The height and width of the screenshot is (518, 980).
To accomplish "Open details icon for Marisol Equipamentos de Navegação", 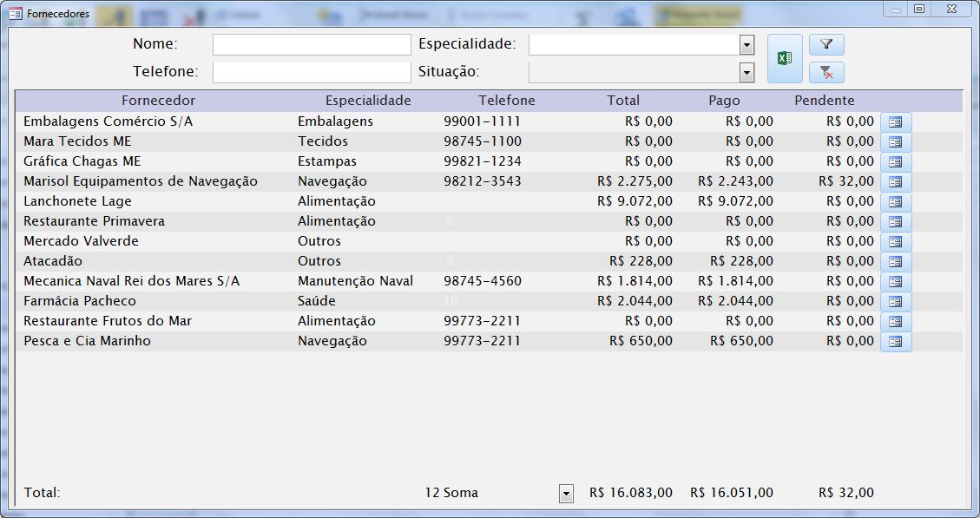I will [x=896, y=182].
